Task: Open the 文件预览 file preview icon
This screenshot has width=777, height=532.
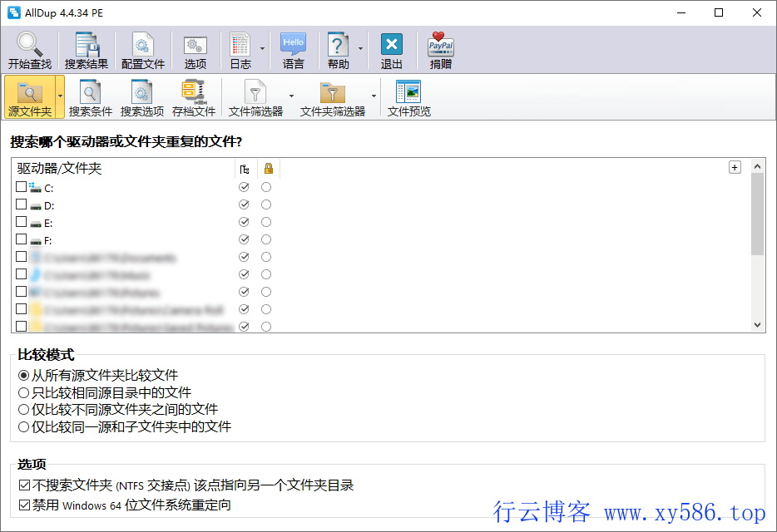Action: pos(408,97)
